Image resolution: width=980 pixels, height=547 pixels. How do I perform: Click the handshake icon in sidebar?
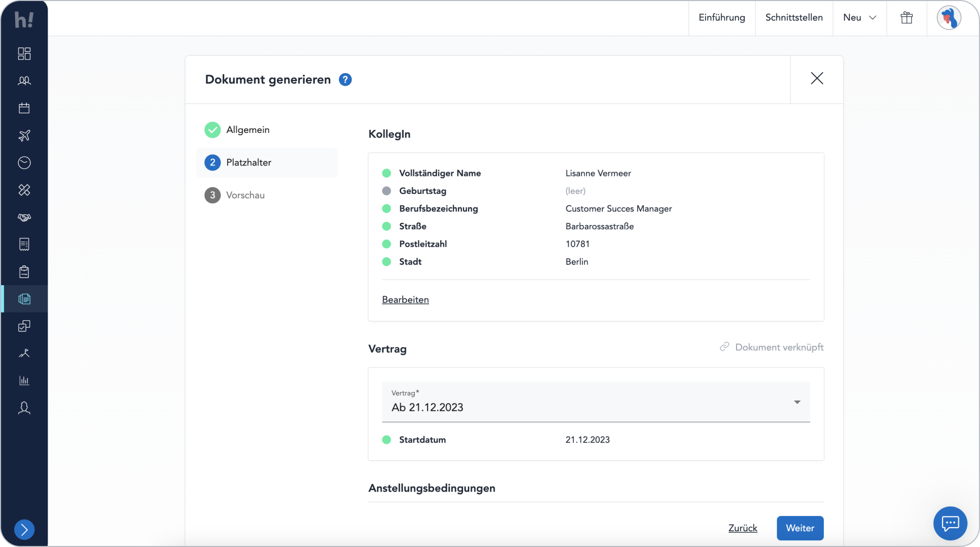coord(24,217)
